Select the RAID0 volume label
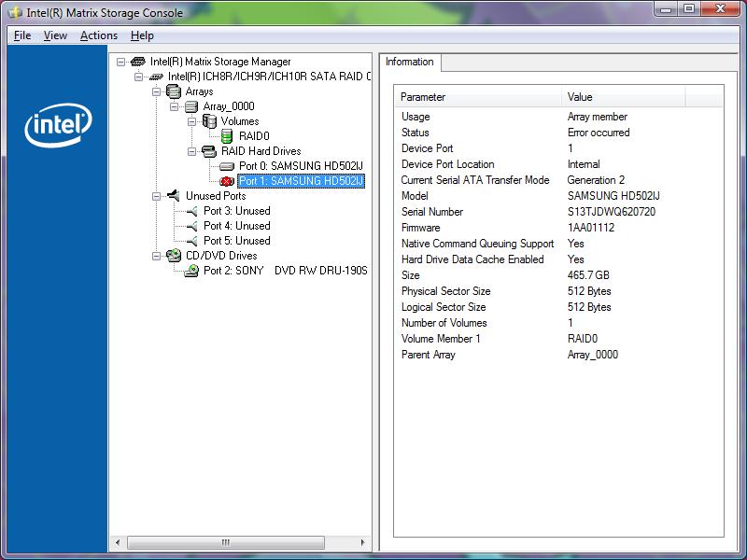Viewport: 747px width, 560px height. (x=254, y=136)
